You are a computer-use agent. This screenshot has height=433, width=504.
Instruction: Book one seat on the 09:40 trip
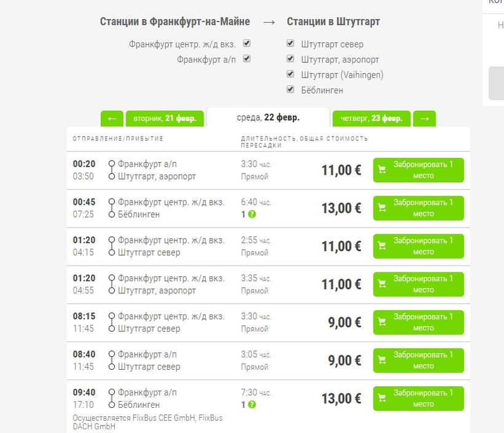(x=419, y=399)
